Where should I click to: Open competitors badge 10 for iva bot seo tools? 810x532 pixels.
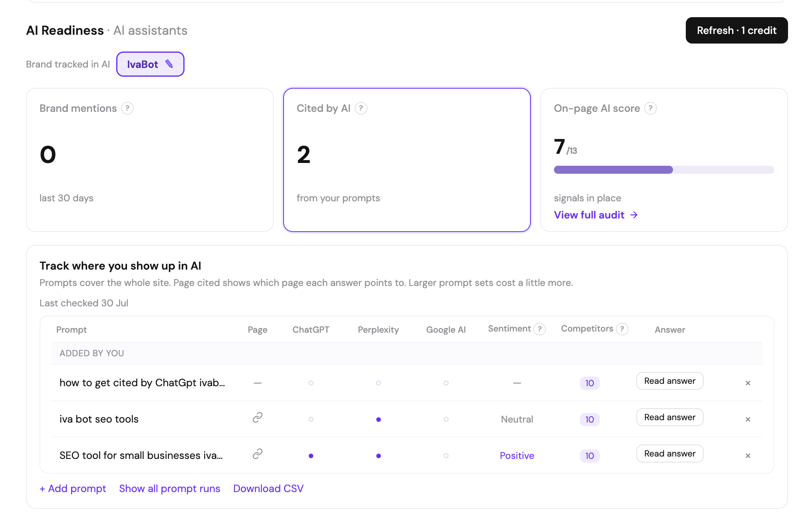[590, 419]
